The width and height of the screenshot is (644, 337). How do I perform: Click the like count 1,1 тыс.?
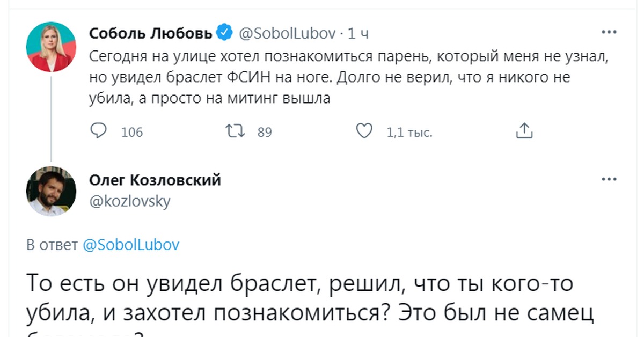409,132
